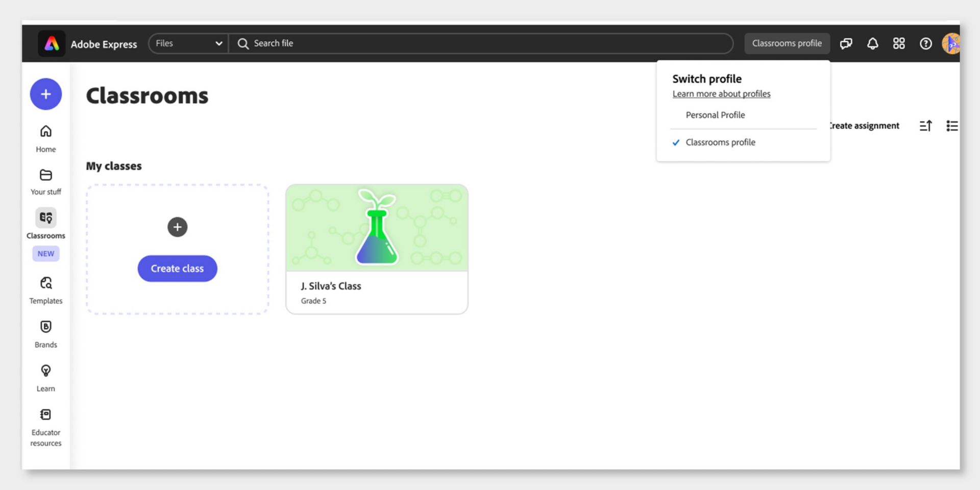Click the NEW badge under Classrooms
Screen dimensions: 980x490
click(46, 254)
